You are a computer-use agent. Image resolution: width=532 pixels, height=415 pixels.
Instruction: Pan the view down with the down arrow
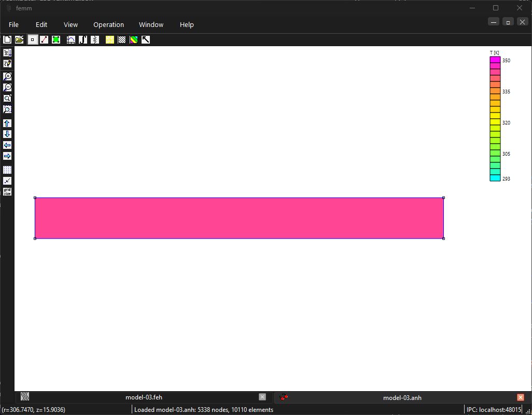pyautogui.click(x=7, y=134)
